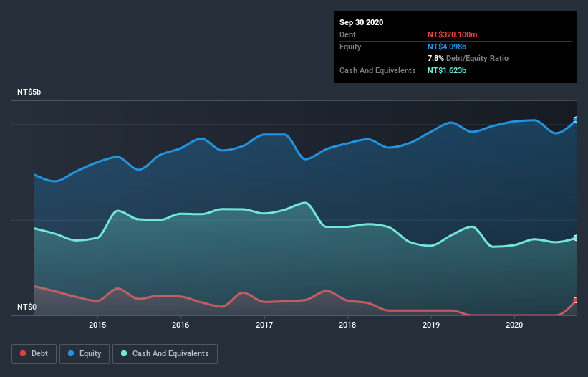Click the teal Cash And Equivalents legend dot

tap(124, 353)
